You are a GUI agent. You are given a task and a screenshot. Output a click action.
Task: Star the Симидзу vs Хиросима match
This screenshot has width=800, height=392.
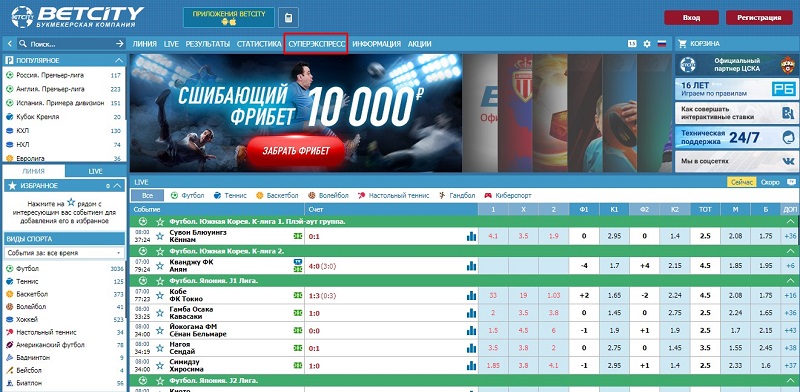(x=160, y=366)
